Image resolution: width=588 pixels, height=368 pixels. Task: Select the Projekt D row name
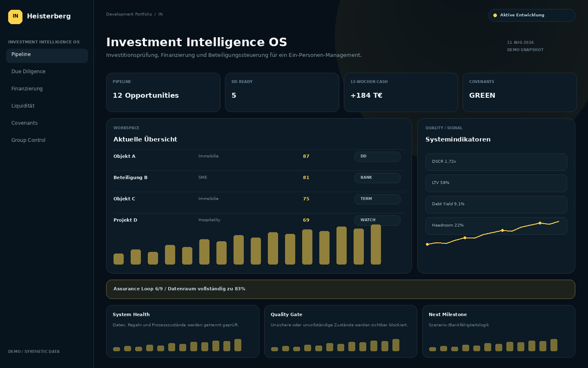tap(125, 220)
